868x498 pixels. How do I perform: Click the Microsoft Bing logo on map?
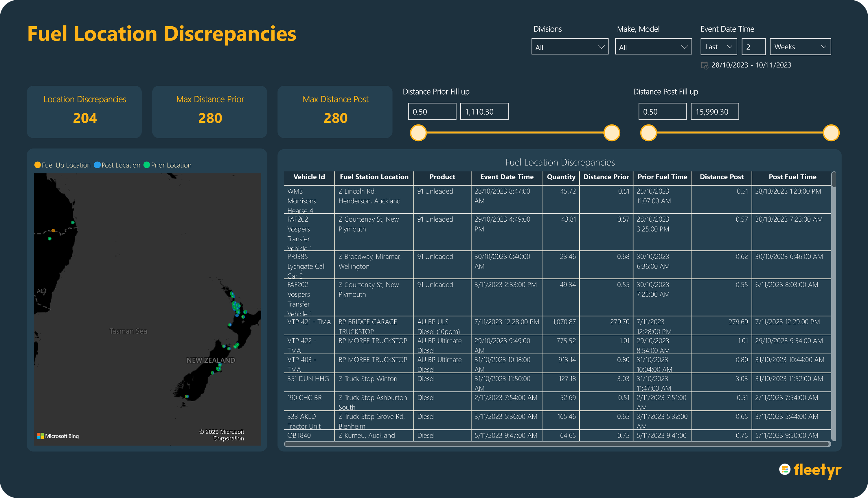coord(58,436)
